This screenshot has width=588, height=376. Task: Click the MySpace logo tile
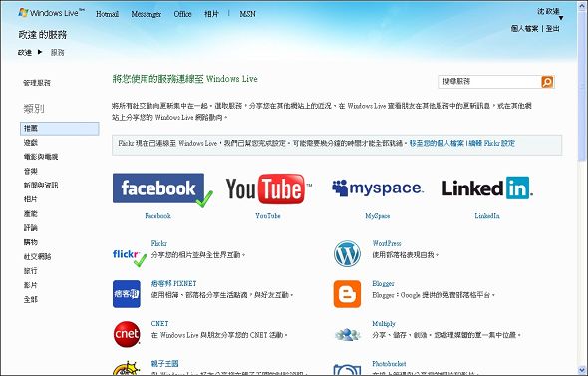pyautogui.click(x=378, y=188)
